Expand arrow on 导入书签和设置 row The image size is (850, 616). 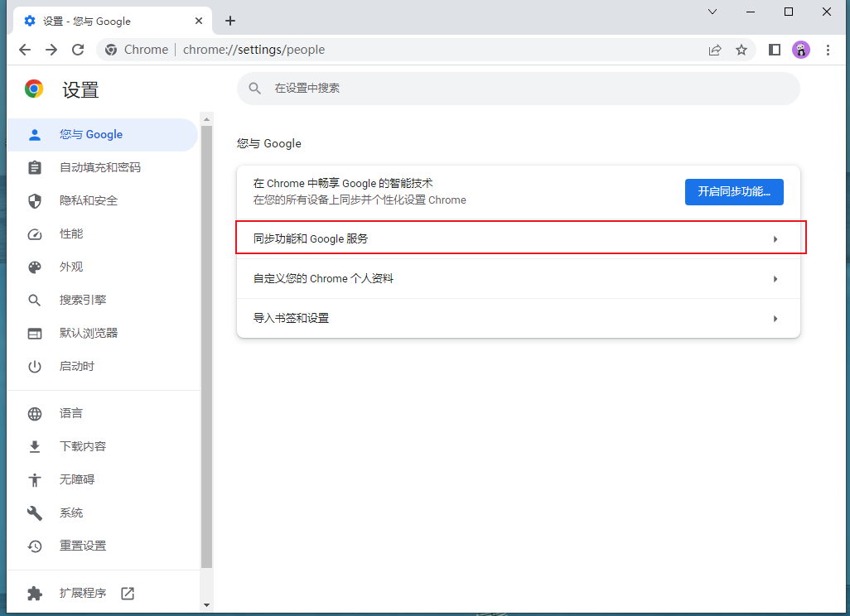[x=775, y=319]
